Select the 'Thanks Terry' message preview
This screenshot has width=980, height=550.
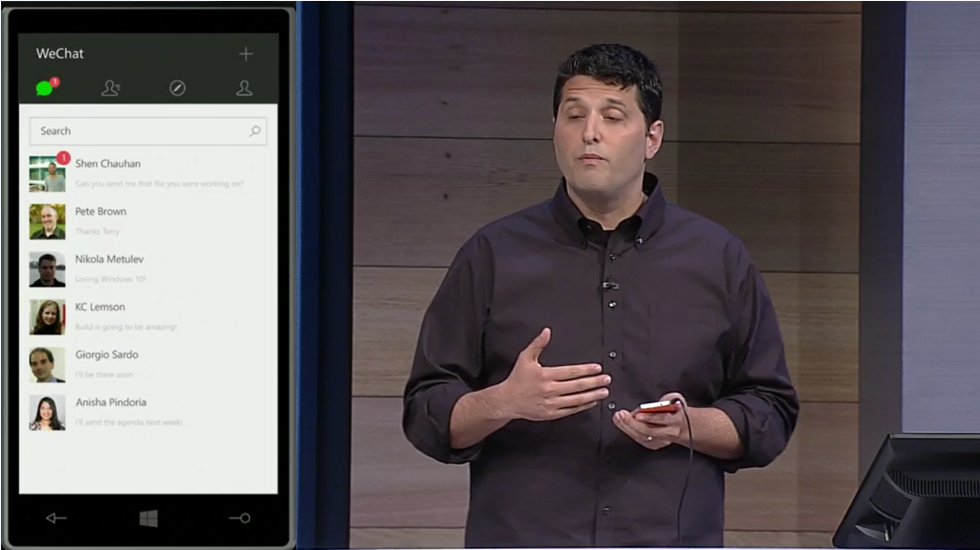pyautogui.click(x=97, y=231)
